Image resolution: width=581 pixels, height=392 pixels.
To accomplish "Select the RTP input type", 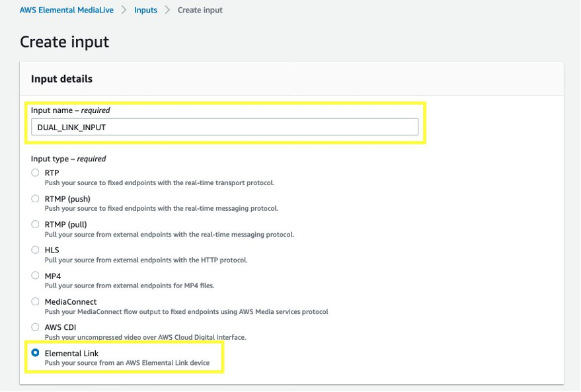I will [35, 173].
